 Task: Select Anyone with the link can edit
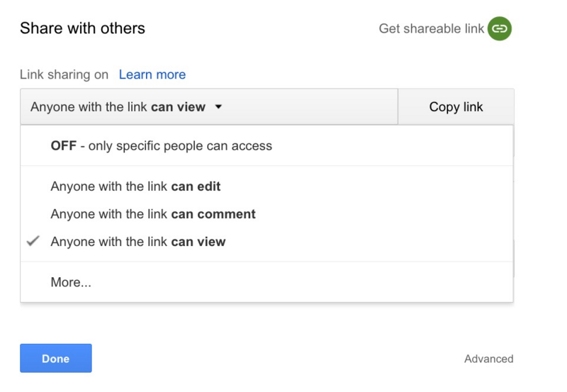pyautogui.click(x=135, y=186)
